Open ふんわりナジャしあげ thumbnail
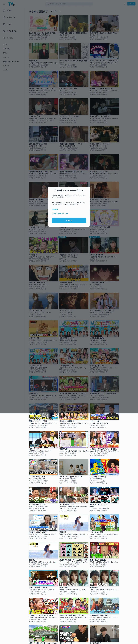This screenshot has width=138, height=644. coord(44,467)
